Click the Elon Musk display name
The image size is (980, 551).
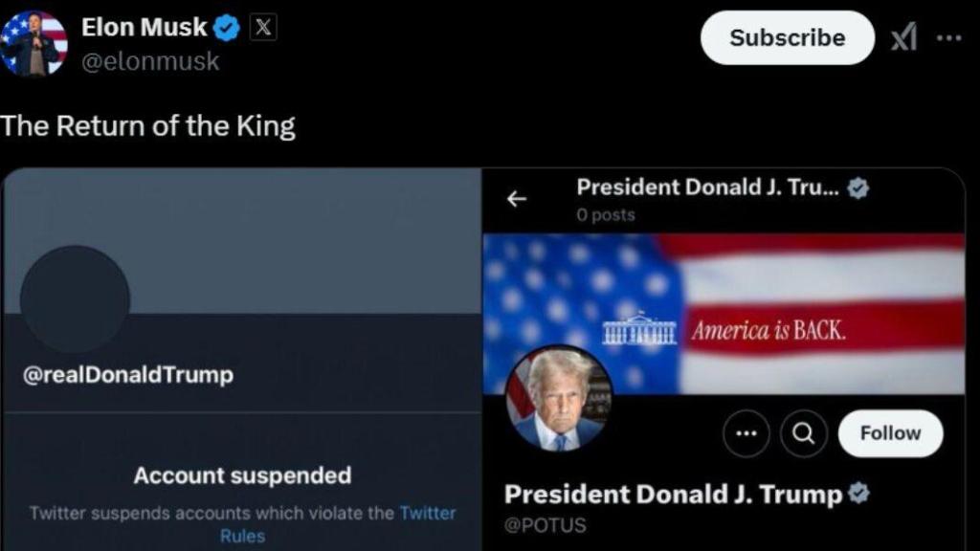pos(144,29)
